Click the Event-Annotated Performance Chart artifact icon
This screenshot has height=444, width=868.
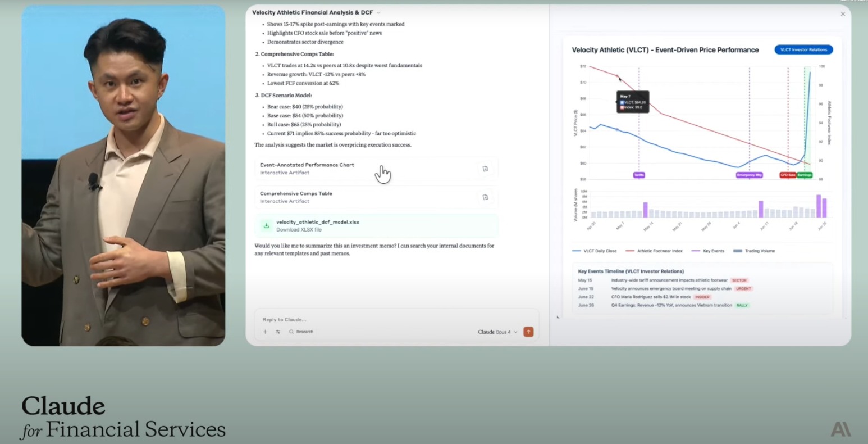(485, 169)
